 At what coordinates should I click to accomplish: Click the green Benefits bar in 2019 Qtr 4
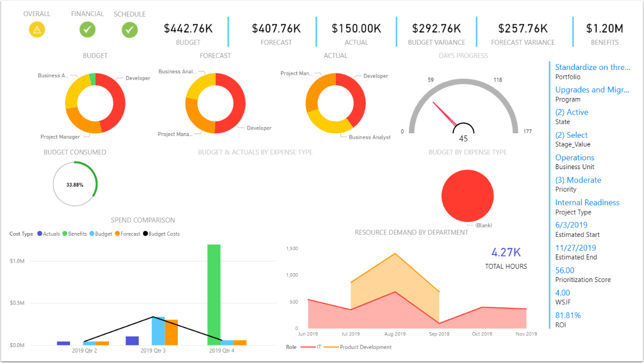click(x=214, y=295)
